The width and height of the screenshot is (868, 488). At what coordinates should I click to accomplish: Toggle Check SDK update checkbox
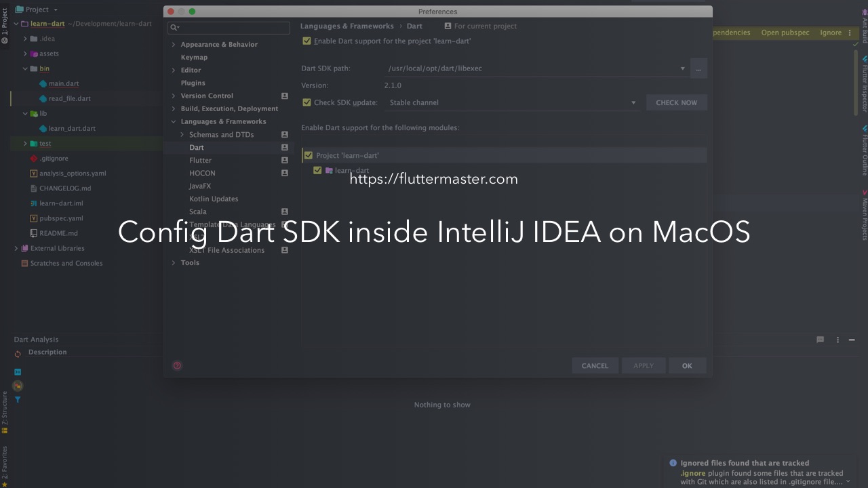click(307, 102)
